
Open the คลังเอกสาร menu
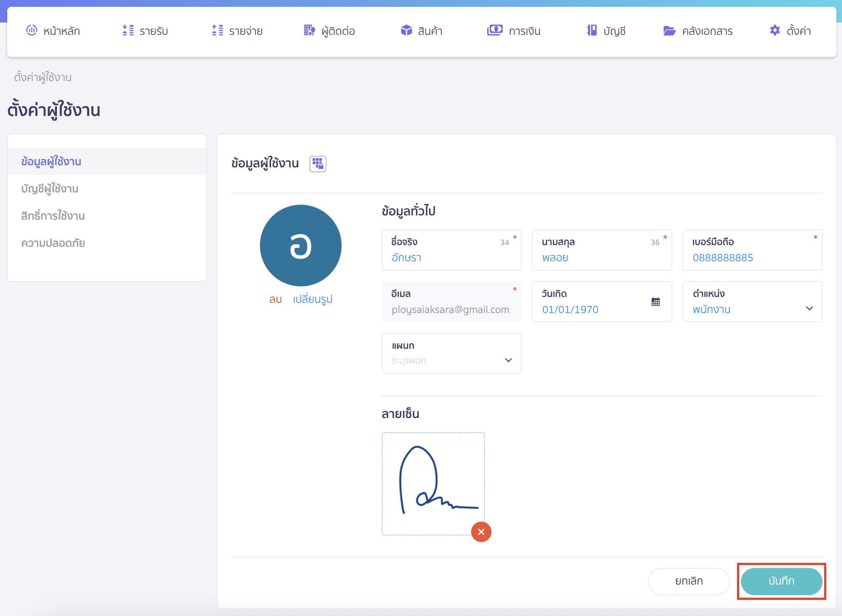click(698, 31)
